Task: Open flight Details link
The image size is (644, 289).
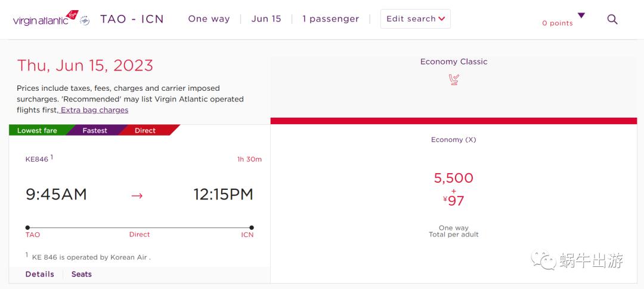Action: coord(39,274)
